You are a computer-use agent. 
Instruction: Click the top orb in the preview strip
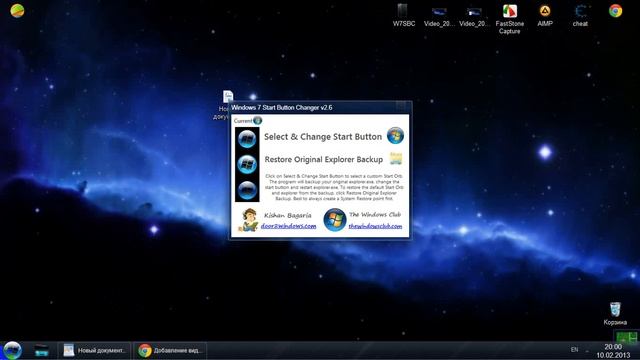click(247, 139)
